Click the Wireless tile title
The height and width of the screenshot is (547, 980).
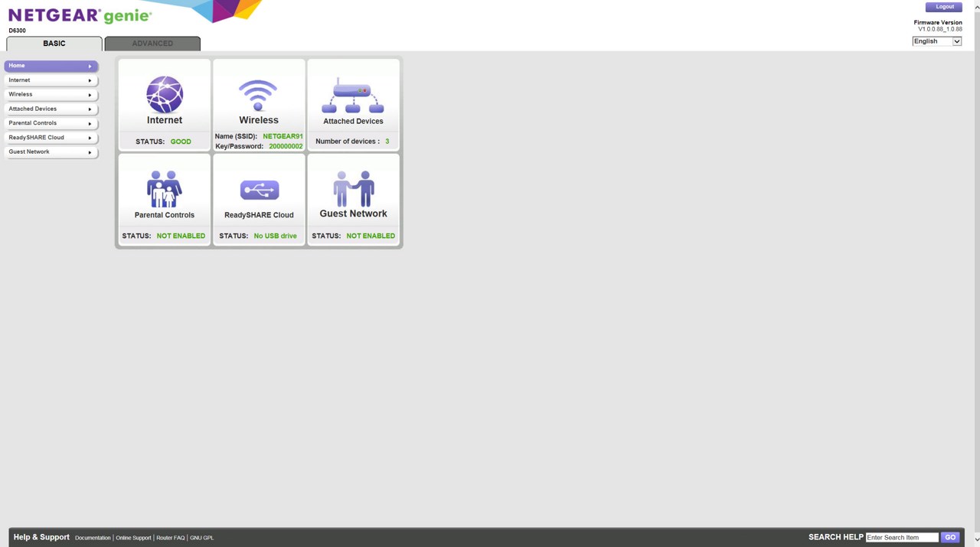click(x=259, y=120)
